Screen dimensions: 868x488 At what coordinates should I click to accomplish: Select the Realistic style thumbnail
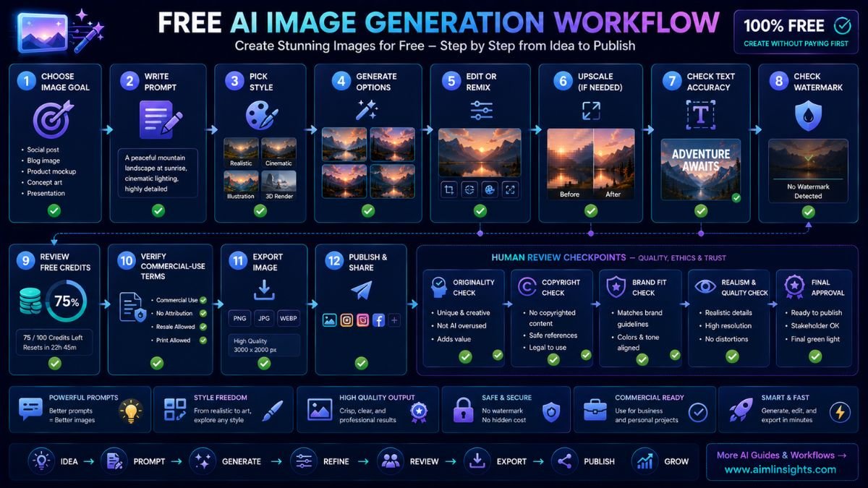(x=241, y=153)
